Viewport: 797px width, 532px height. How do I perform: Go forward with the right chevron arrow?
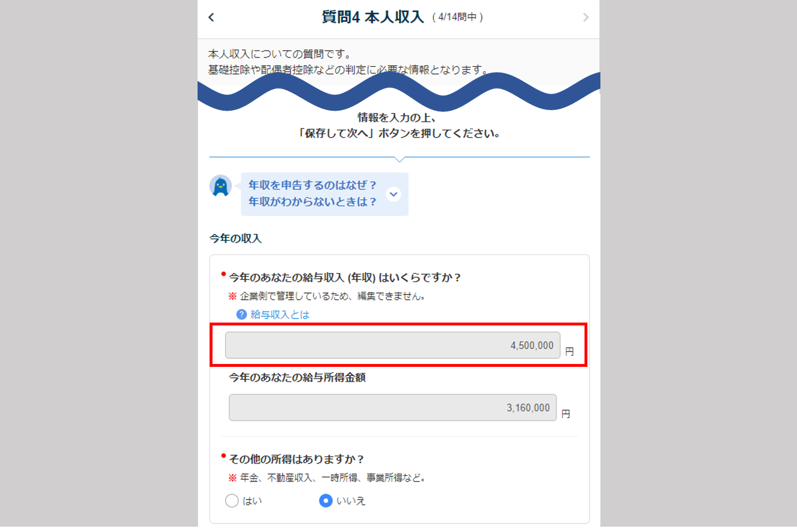tap(586, 17)
